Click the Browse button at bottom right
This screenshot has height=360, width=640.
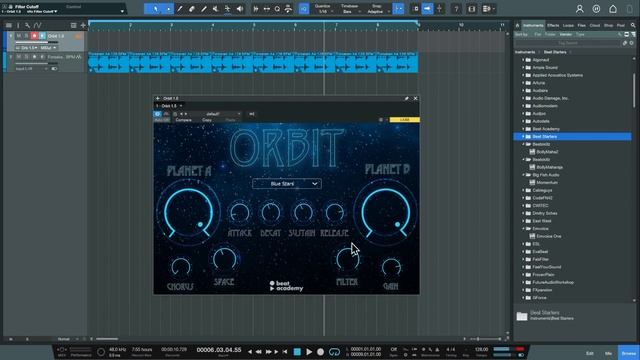(x=629, y=353)
